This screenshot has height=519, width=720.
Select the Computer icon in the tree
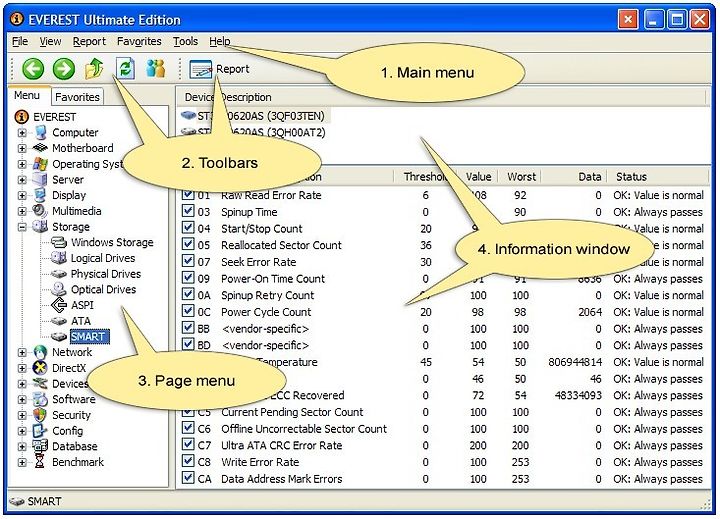[40, 133]
